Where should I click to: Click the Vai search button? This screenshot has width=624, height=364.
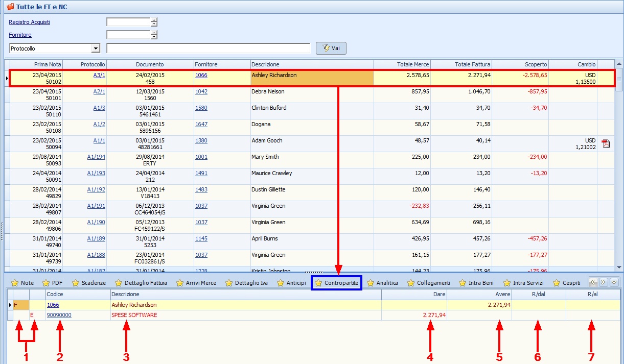pyautogui.click(x=331, y=48)
